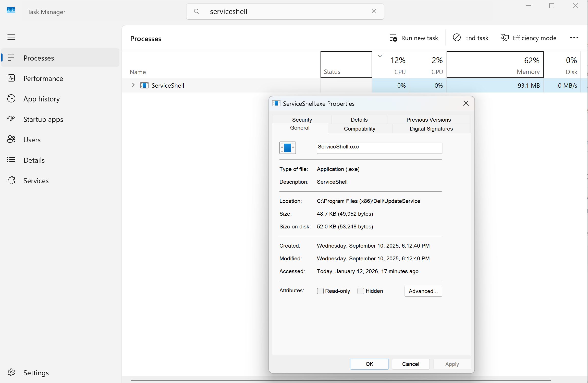Open the Performance page icon

[x=11, y=78]
